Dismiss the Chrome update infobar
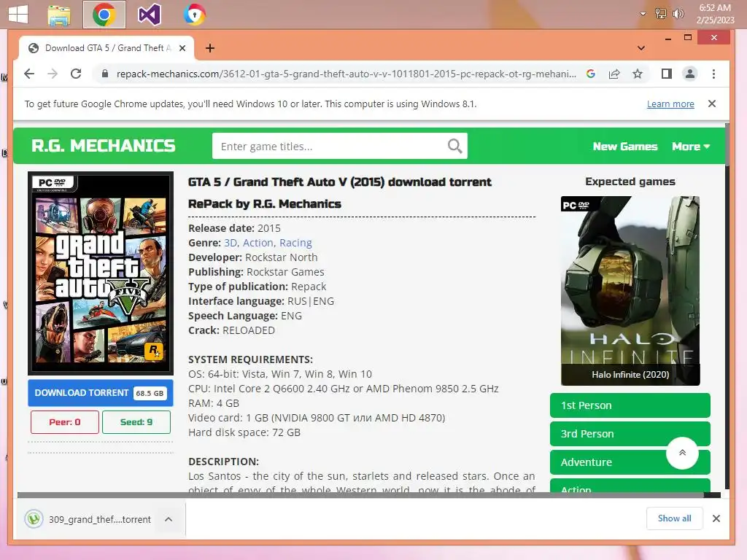Screen dimensions: 747x560 click(x=712, y=104)
